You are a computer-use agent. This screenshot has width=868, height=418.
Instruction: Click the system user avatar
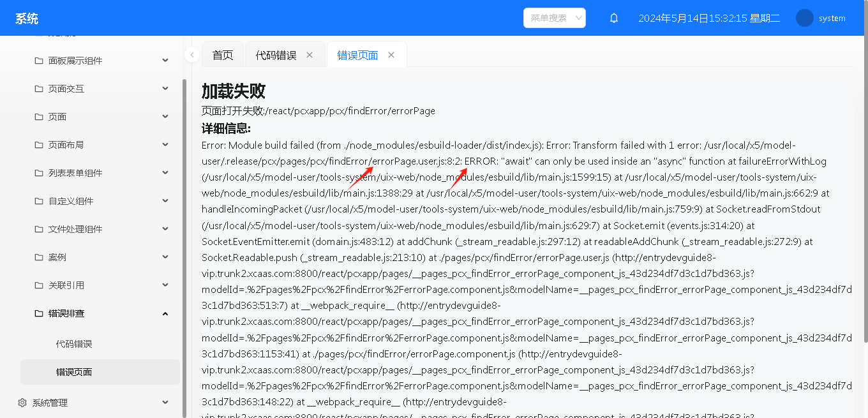[805, 18]
